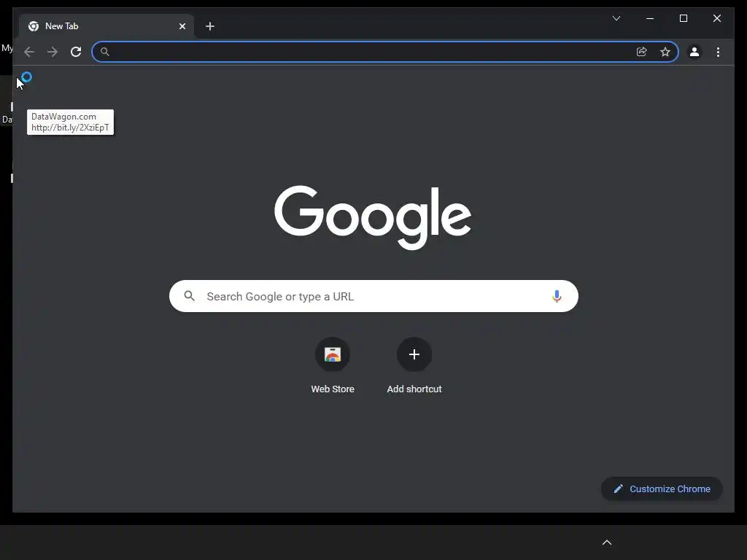
Task: Close the New Tab tab
Action: (x=182, y=26)
